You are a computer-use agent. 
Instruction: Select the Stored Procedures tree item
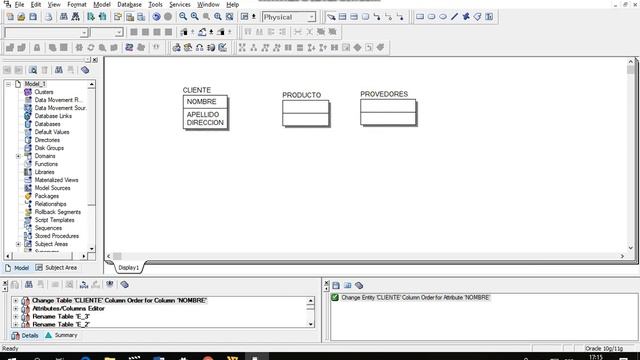pyautogui.click(x=57, y=236)
